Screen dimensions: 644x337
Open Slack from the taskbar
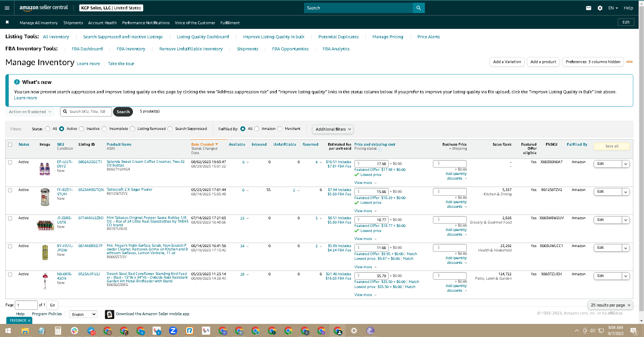tap(75, 331)
